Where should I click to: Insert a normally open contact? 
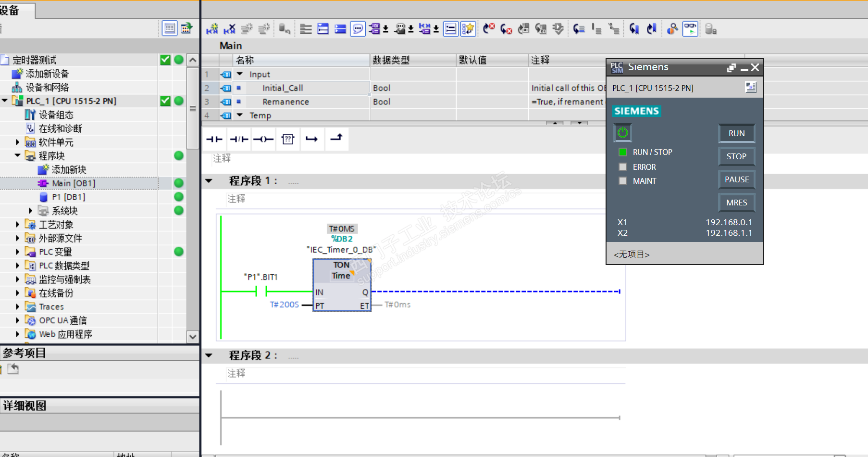click(214, 139)
